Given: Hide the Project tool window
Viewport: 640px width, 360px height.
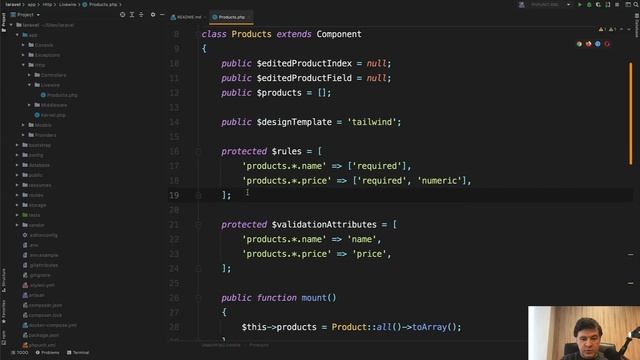Looking at the screenshot, I should 162,15.
